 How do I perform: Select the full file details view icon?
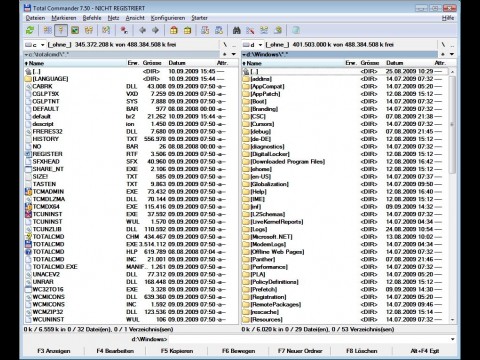[61, 31]
